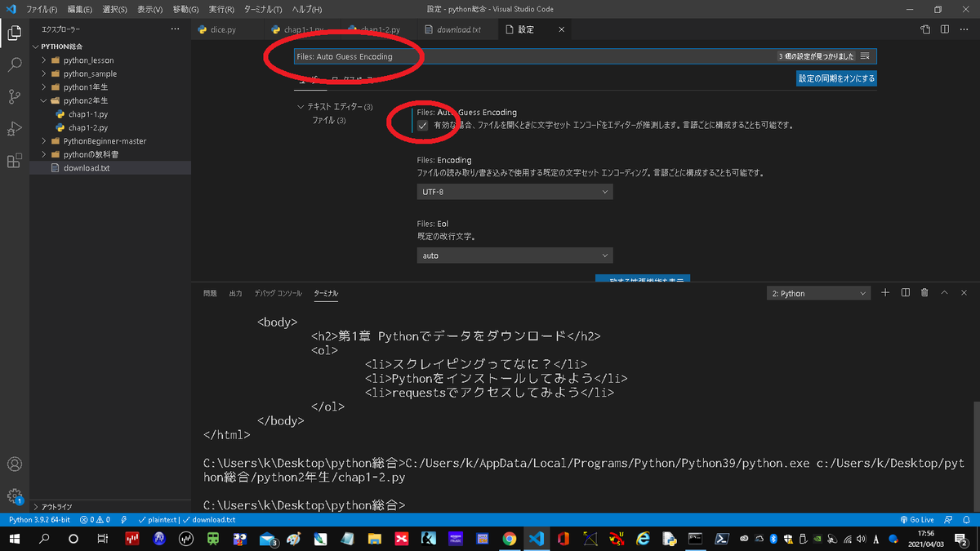
Task: Open Chrome from the taskbar
Action: point(510,539)
